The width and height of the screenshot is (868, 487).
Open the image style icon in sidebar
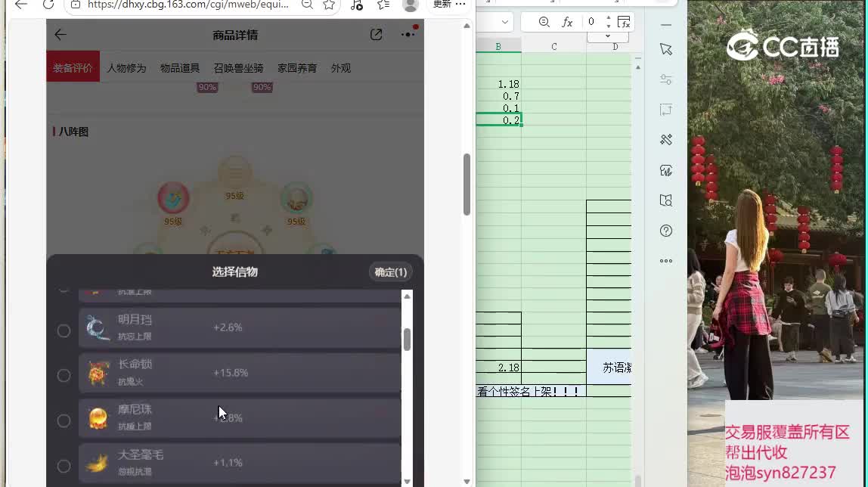(x=666, y=170)
